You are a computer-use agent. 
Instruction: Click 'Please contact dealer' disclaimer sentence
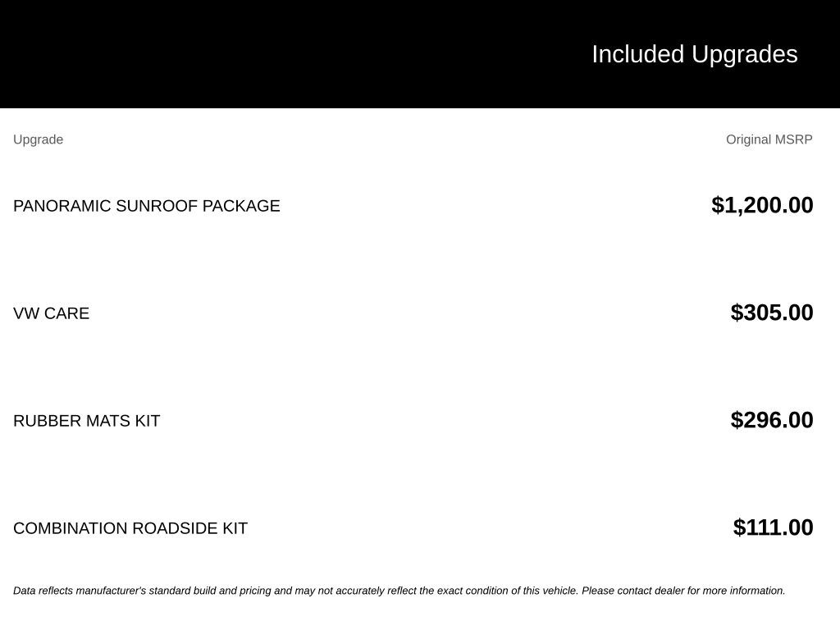coord(683,591)
